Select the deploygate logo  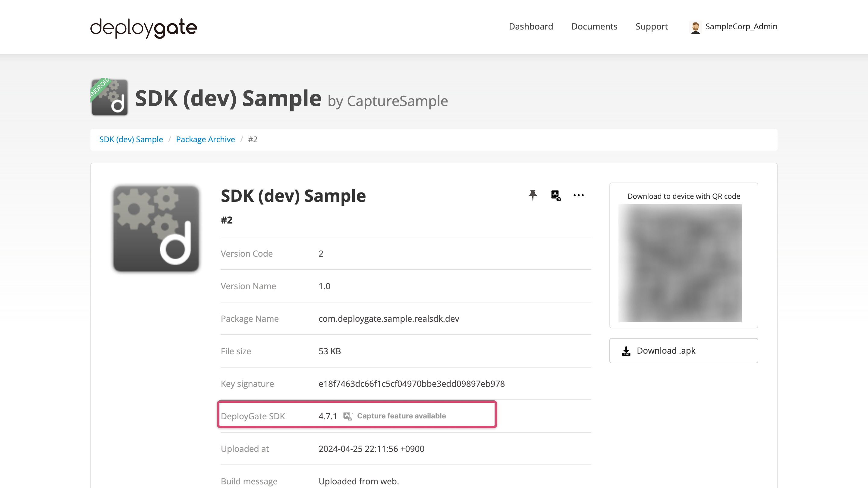[x=143, y=28]
